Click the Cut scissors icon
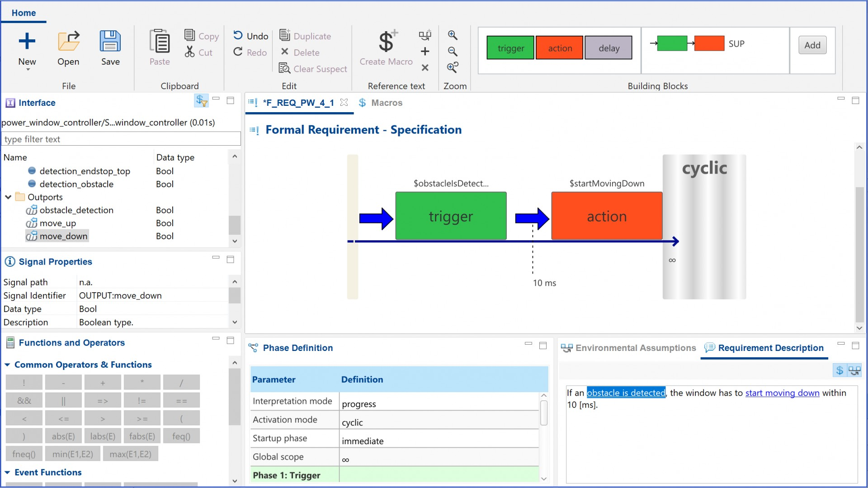 point(189,52)
